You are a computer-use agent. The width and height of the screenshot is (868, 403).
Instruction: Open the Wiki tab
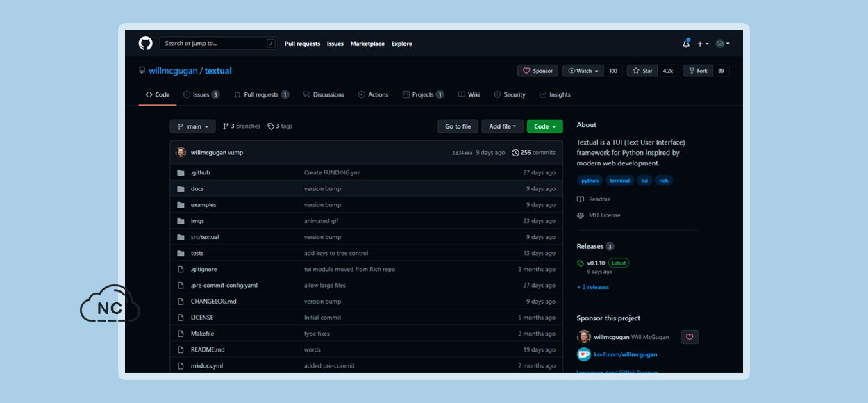469,94
